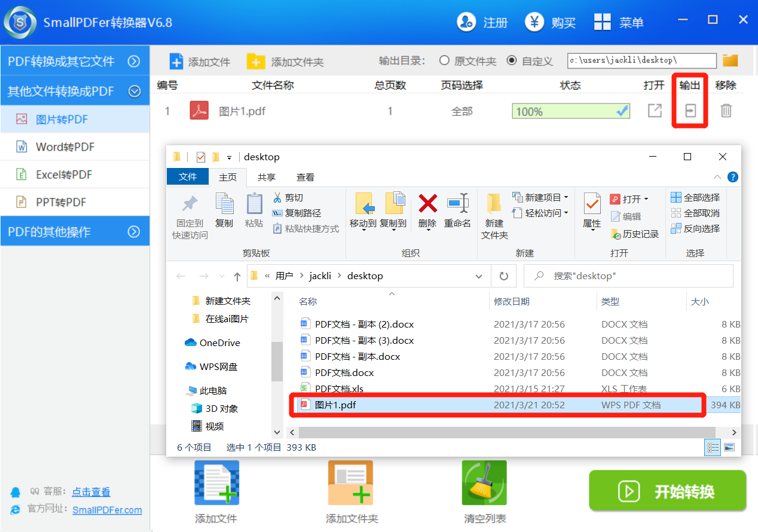This screenshot has width=758, height=532.
Task: Select Word转PDF in the sidebar
Action: (75, 146)
